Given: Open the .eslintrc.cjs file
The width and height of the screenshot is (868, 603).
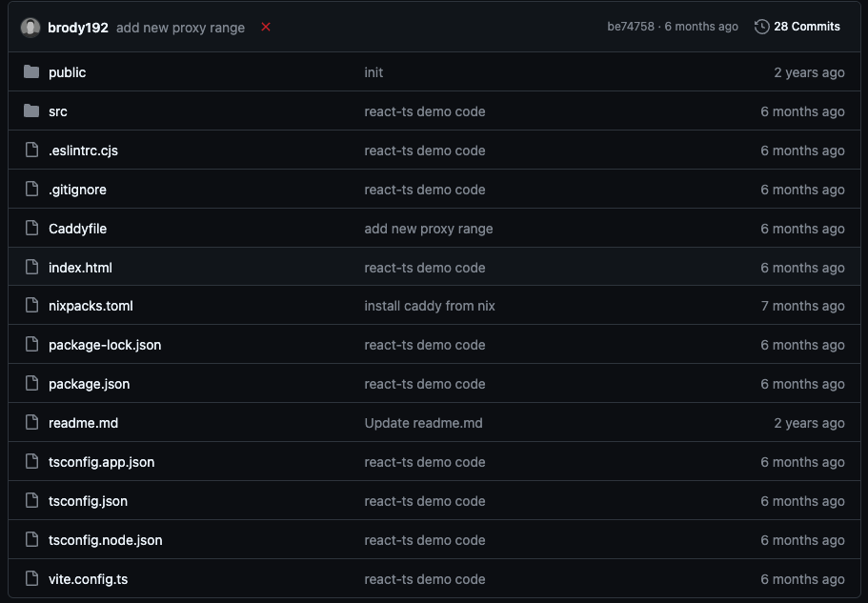Looking at the screenshot, I should click(84, 151).
